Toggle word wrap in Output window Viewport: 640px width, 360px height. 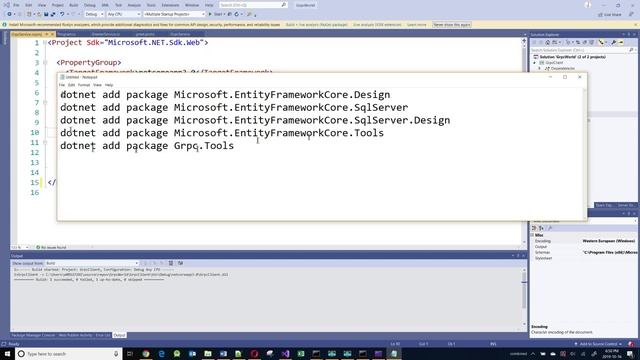pos(180,263)
